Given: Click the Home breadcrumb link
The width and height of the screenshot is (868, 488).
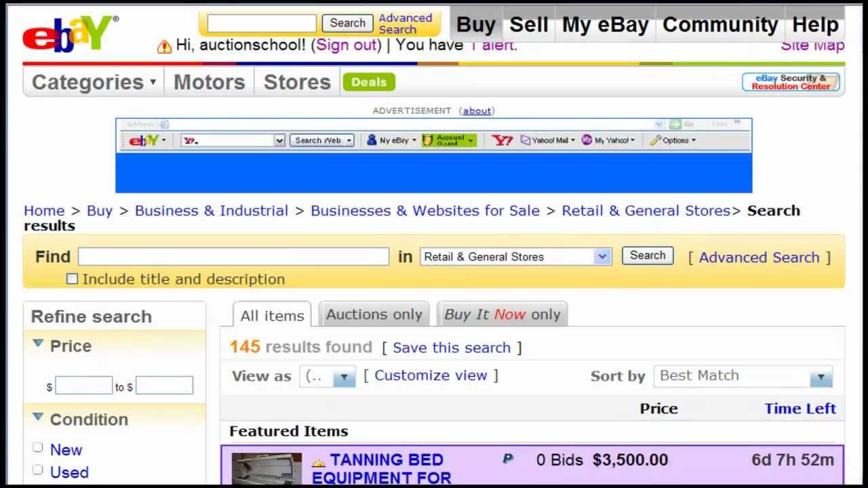Looking at the screenshot, I should click(44, 211).
